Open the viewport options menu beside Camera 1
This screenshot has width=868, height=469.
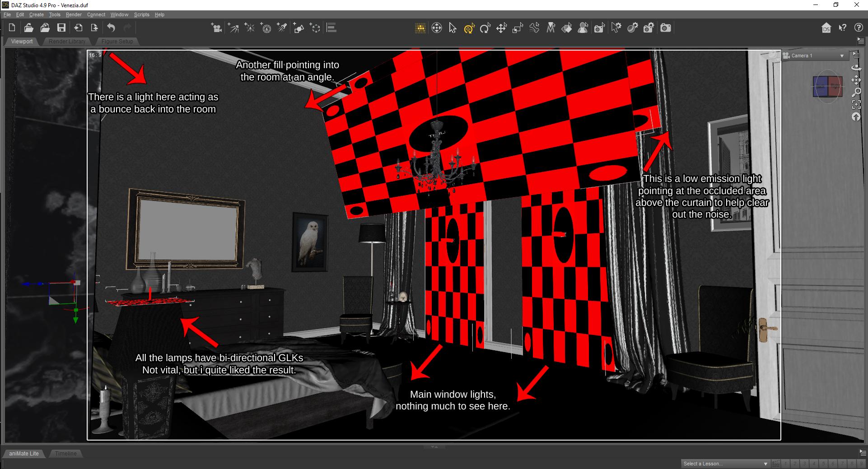coord(856,55)
